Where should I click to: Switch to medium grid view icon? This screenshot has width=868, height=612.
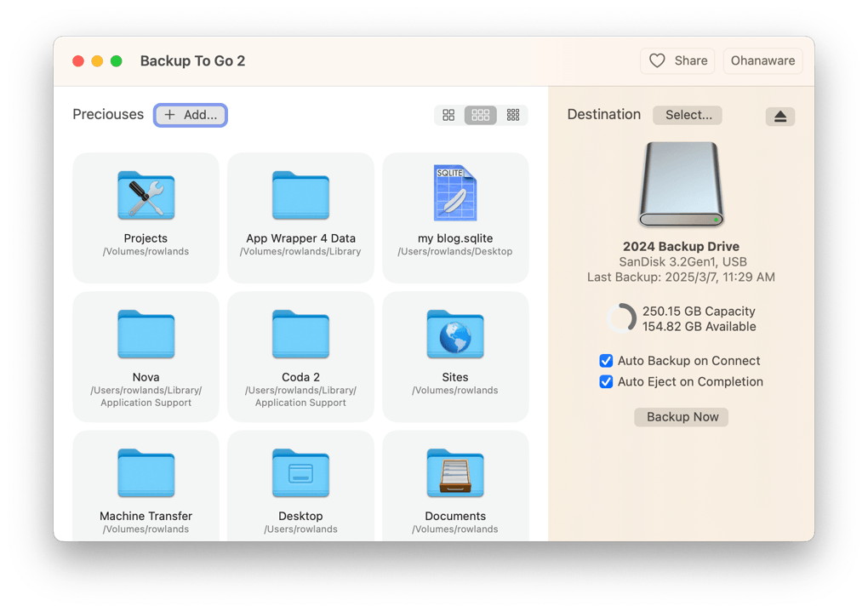pos(481,115)
